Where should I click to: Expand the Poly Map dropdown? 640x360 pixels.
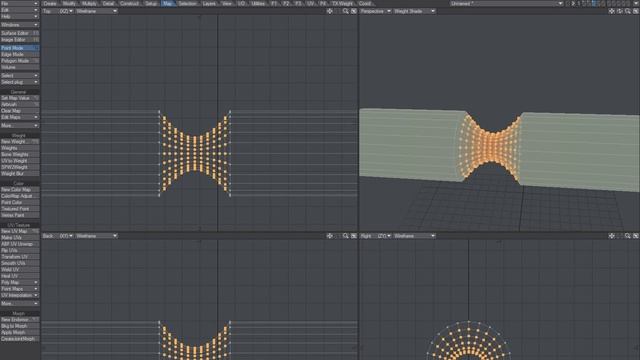[x=20, y=282]
